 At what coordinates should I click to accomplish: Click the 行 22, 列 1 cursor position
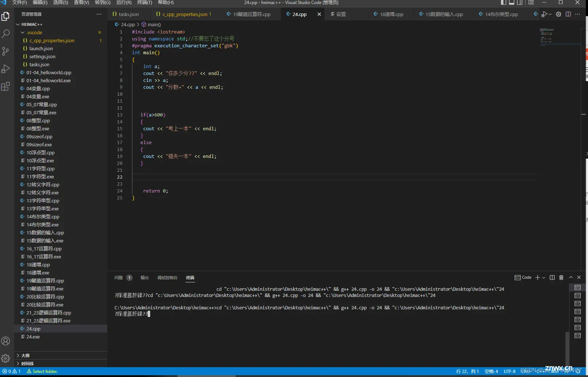pos(467,371)
